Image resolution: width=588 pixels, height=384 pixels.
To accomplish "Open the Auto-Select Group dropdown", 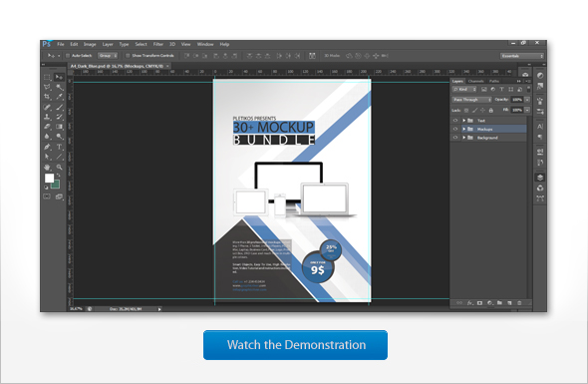I will point(108,56).
